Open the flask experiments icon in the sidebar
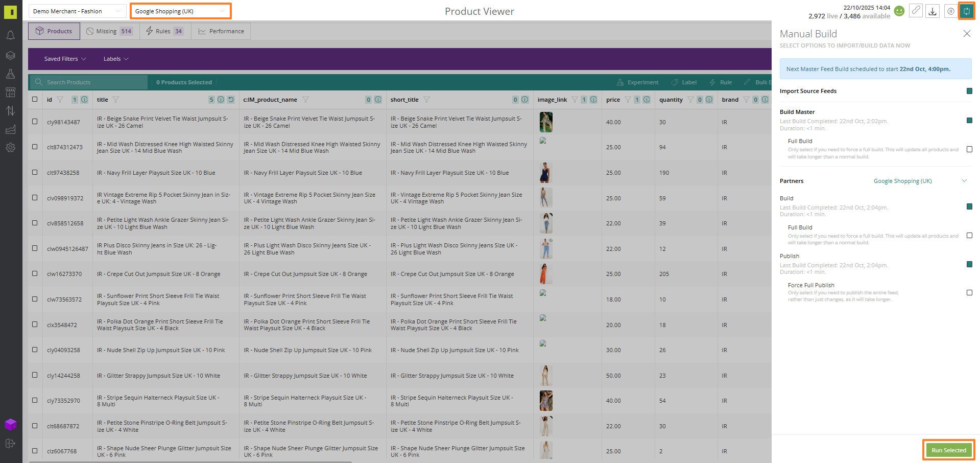The height and width of the screenshot is (463, 980). [x=10, y=74]
